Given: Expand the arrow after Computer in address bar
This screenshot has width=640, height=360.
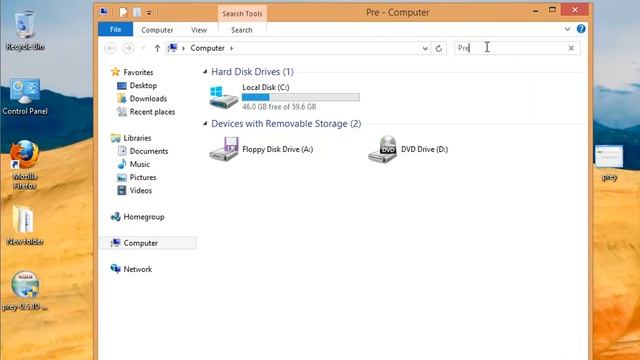Looking at the screenshot, I should click(x=231, y=48).
